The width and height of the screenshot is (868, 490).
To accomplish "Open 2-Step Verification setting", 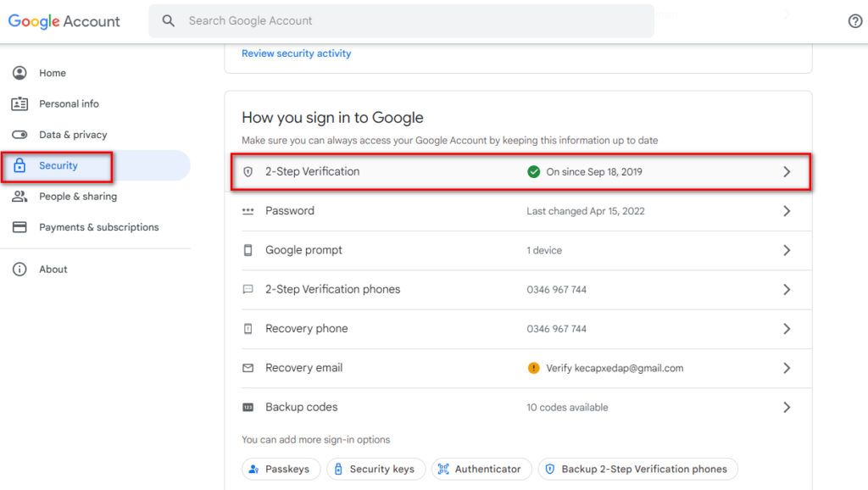I will (521, 171).
